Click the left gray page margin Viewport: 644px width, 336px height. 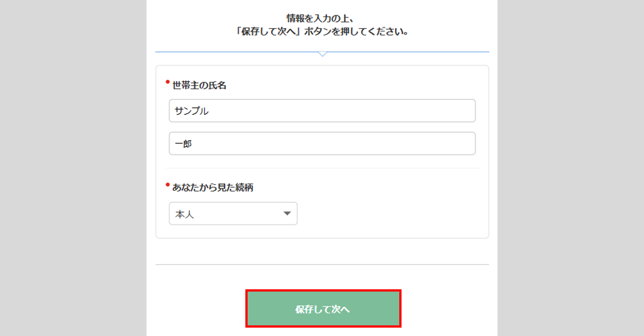click(x=73, y=168)
